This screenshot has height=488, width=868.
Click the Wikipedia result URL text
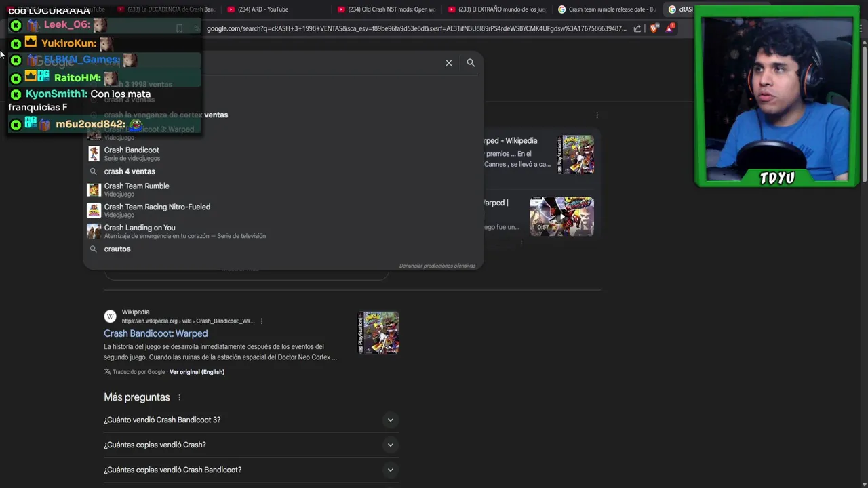coord(188,321)
